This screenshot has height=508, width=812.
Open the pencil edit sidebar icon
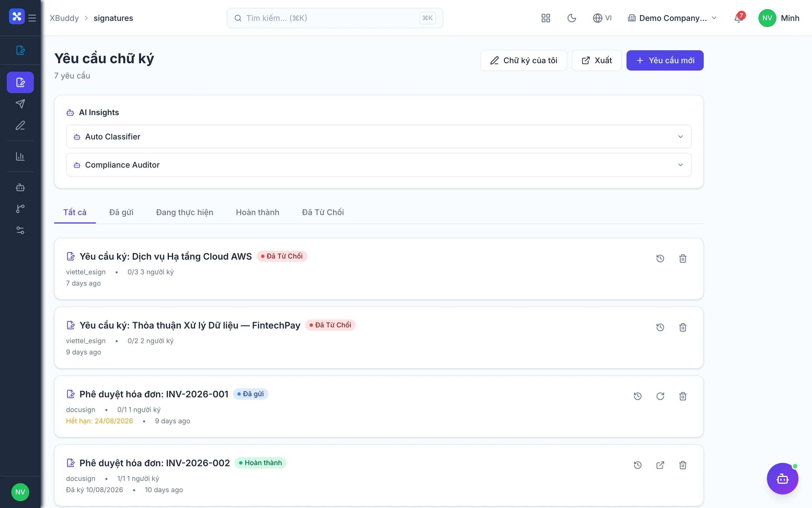click(x=20, y=125)
